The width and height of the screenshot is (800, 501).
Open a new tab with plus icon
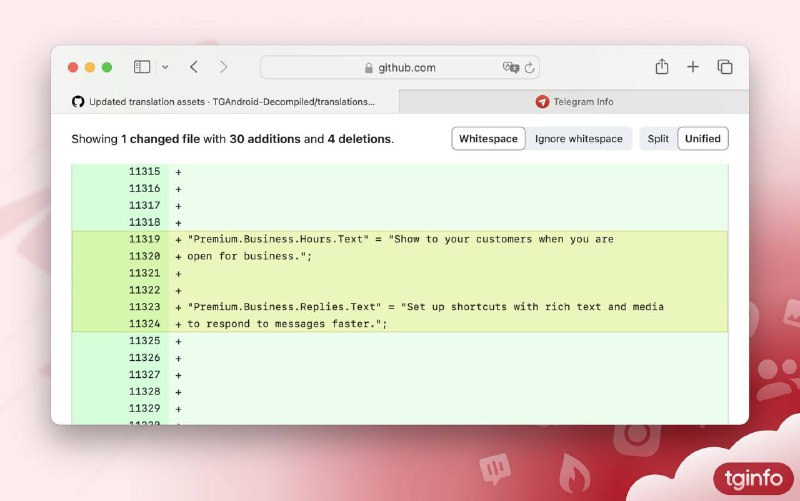tap(693, 67)
